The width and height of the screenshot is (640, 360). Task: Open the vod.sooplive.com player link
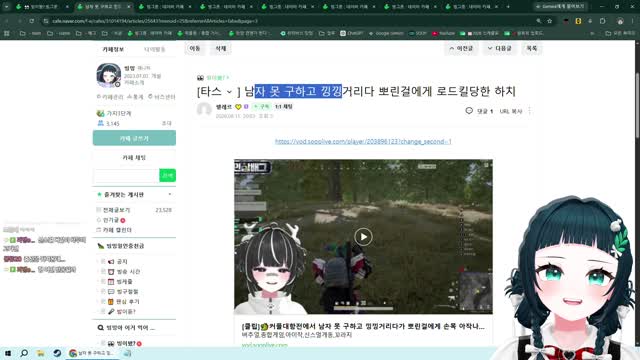(363, 142)
